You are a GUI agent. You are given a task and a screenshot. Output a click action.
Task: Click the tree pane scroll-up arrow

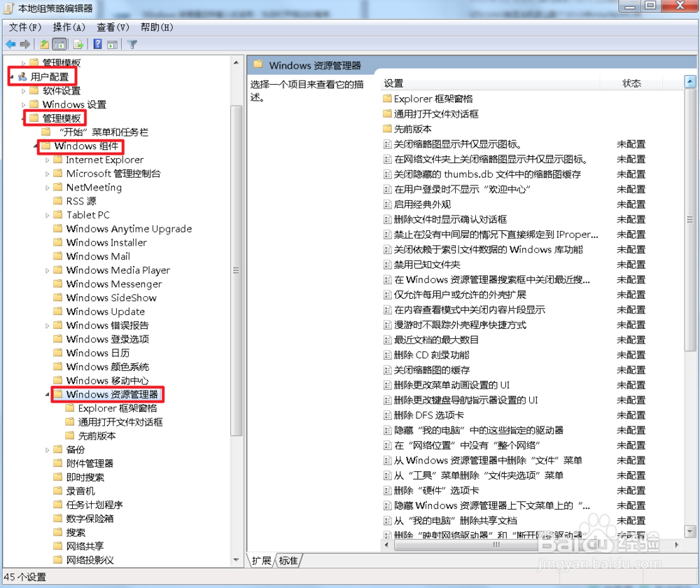pyautogui.click(x=236, y=62)
